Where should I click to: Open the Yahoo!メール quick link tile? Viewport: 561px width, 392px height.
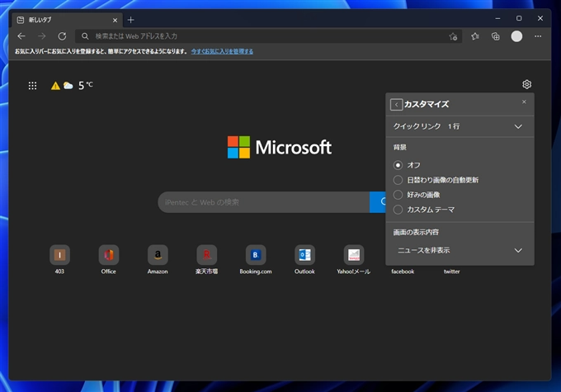pos(353,259)
